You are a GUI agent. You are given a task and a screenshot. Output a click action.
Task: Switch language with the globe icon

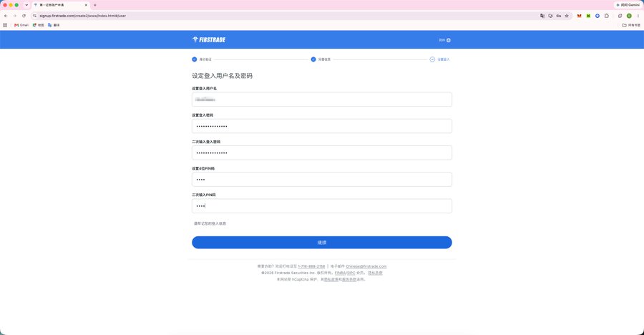pyautogui.click(x=449, y=40)
